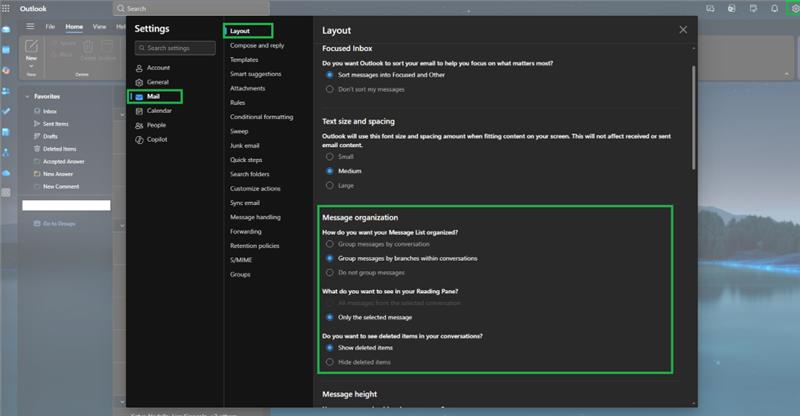Screen dimensions: 800x416
Task: Open the Drafts folder
Action: [x=50, y=136]
